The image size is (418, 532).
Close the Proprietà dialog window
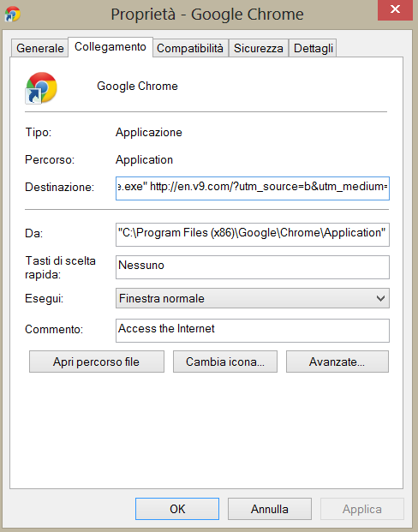[x=395, y=9]
